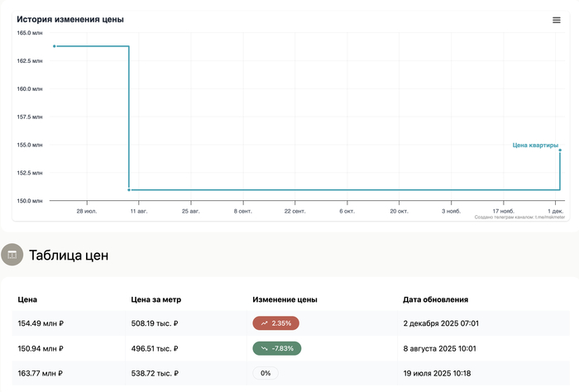Screen dimensions: 579x392
Task: Click the Цена квартиры series label
Action: point(535,145)
